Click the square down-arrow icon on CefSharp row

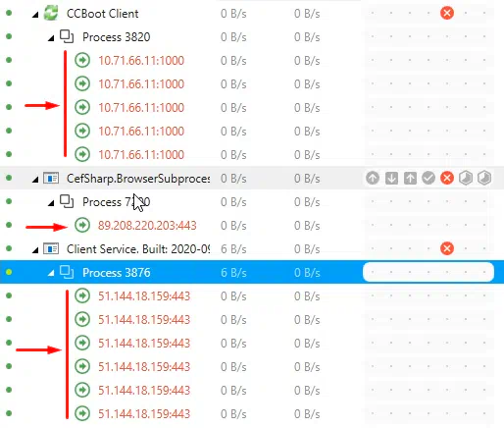[391, 178]
